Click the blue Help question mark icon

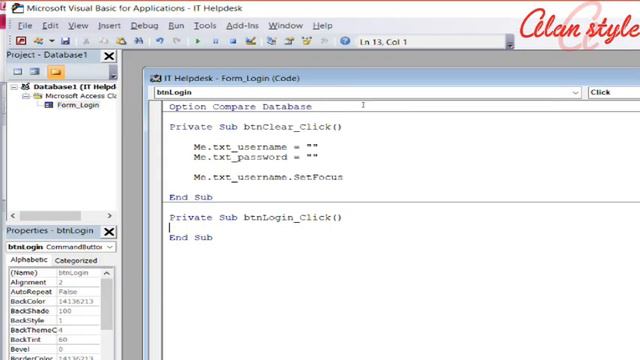coord(345,41)
